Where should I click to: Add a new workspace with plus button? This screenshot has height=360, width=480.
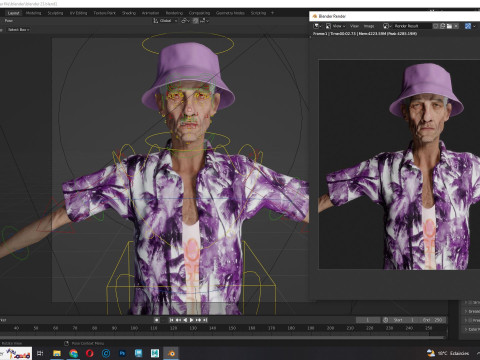click(272, 13)
